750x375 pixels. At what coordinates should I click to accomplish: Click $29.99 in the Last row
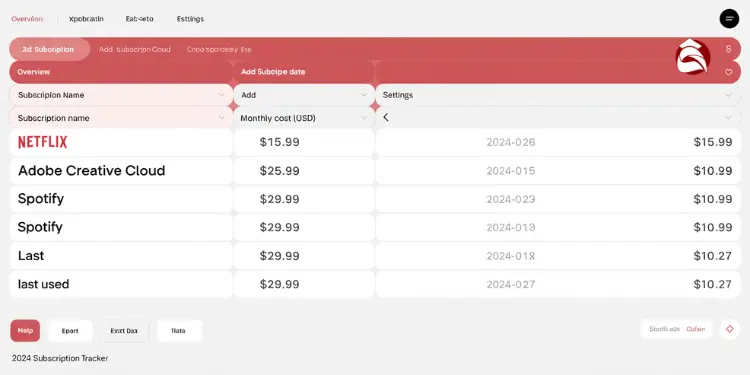coord(279,256)
